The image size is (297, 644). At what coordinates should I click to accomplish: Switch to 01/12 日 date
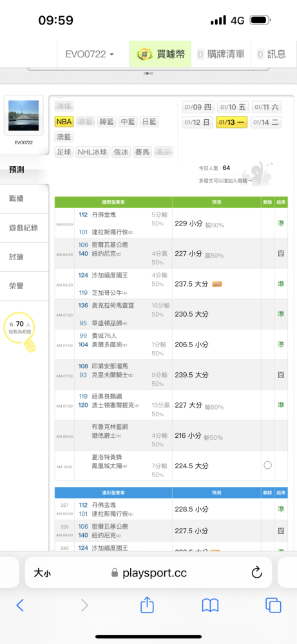pos(197,122)
